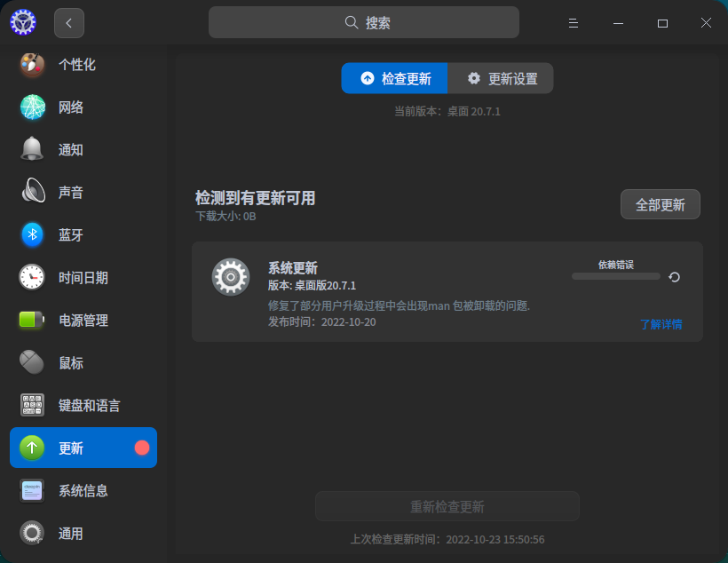
Task: Click the system update progress bar
Action: [615, 277]
